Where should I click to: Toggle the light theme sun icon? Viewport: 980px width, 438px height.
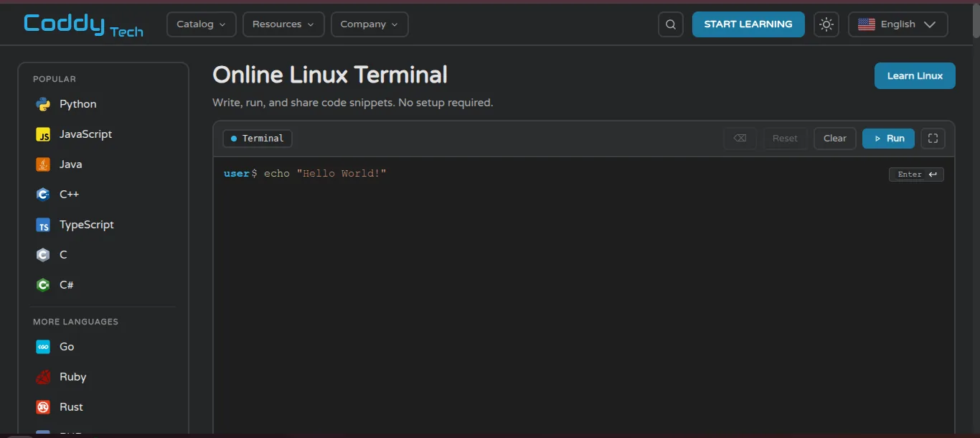coord(826,24)
